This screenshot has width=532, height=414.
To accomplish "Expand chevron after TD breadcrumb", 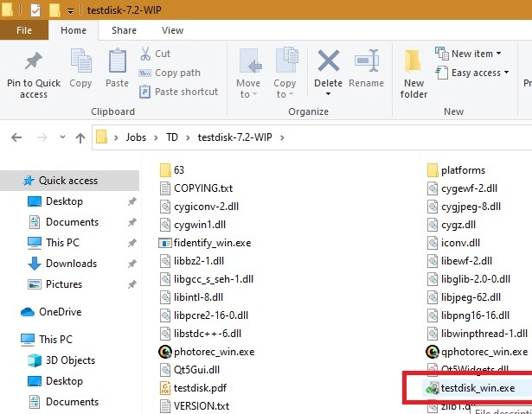I will pyautogui.click(x=188, y=137).
